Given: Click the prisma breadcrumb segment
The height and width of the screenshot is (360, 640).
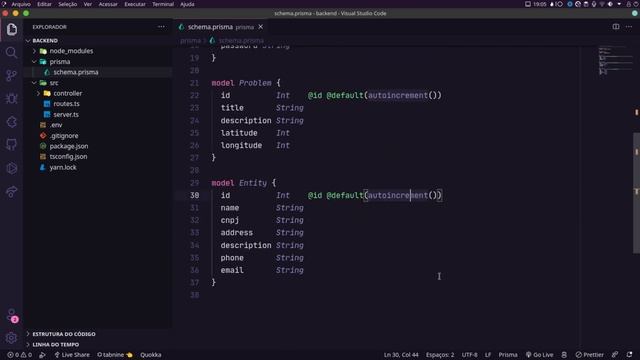Looking at the screenshot, I should [190, 40].
